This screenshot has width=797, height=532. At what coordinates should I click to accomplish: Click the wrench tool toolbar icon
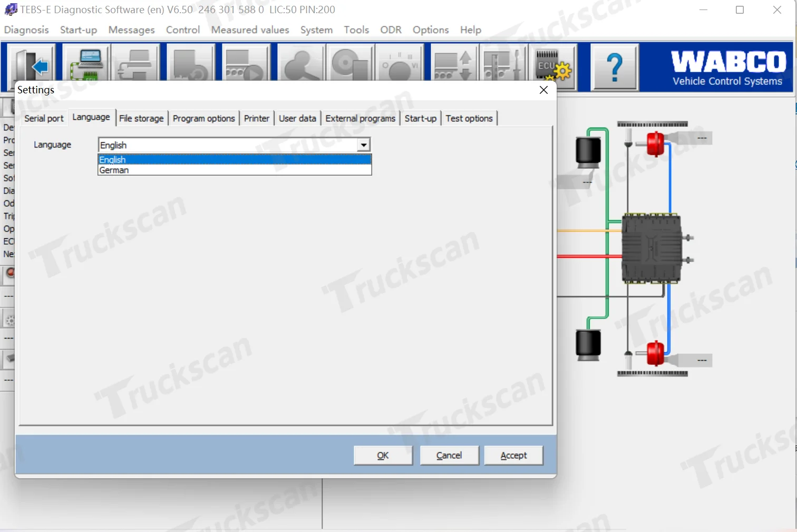pos(300,63)
